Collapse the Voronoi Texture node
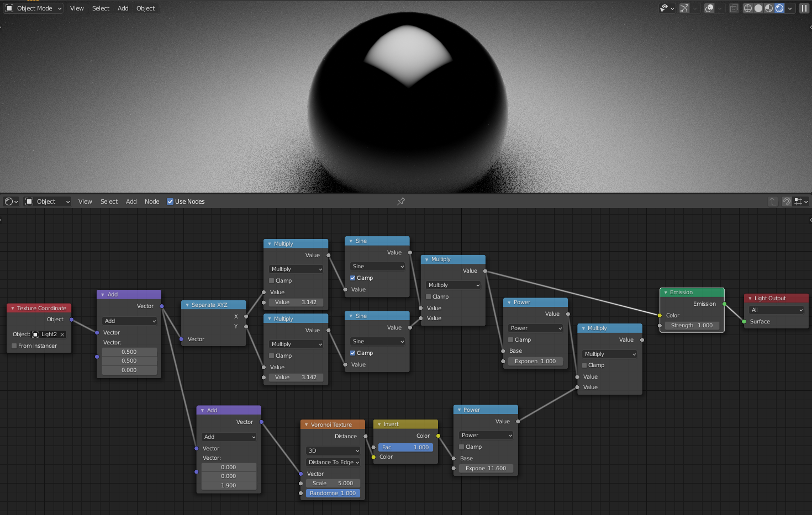The height and width of the screenshot is (515, 812). point(307,424)
